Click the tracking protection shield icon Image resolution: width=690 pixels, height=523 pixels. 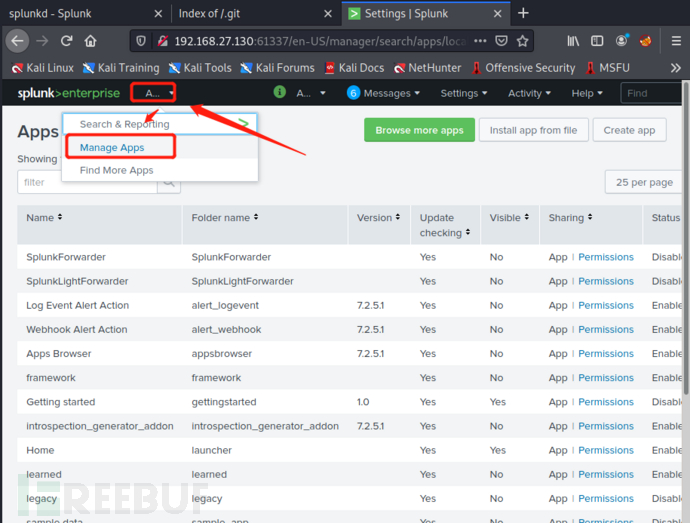pyautogui.click(x=141, y=41)
